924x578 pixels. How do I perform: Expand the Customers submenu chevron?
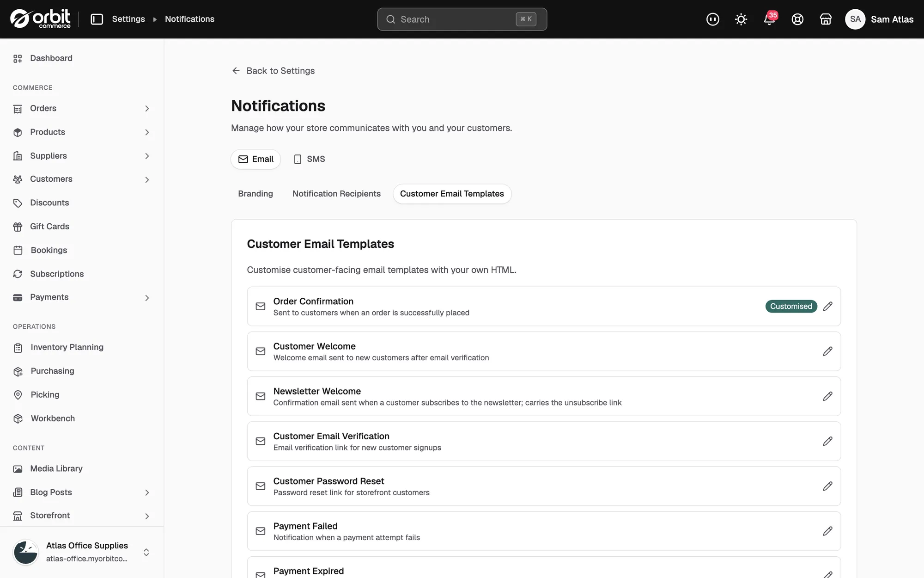(x=147, y=180)
